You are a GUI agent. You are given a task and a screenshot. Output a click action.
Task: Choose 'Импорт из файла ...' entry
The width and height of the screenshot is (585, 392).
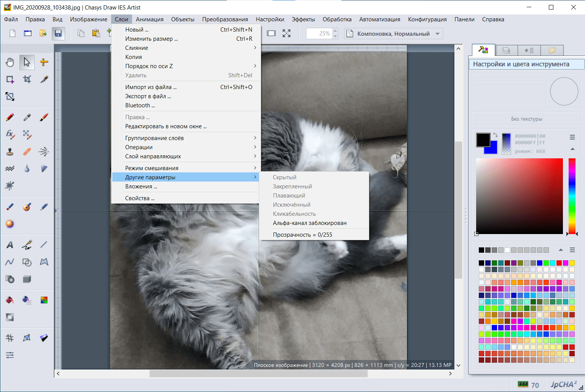tap(186, 87)
